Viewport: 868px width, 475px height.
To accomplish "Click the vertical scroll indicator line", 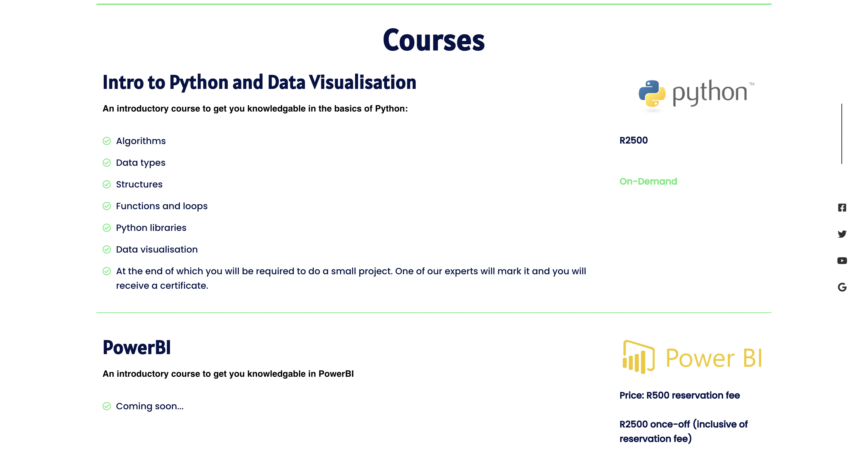I will pyautogui.click(x=841, y=134).
